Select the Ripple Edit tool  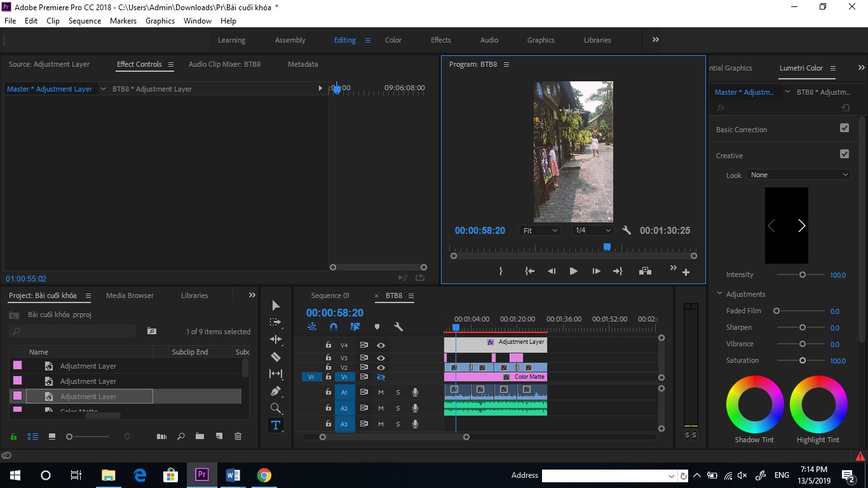point(276,339)
